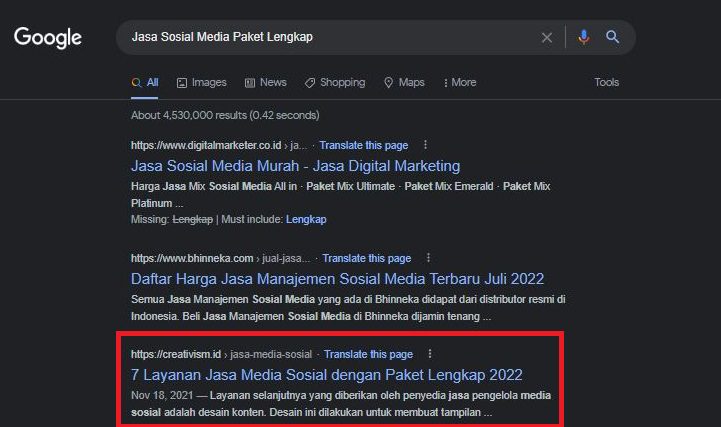Click the About 4,530,000 results text
The image size is (721, 427).
click(225, 115)
